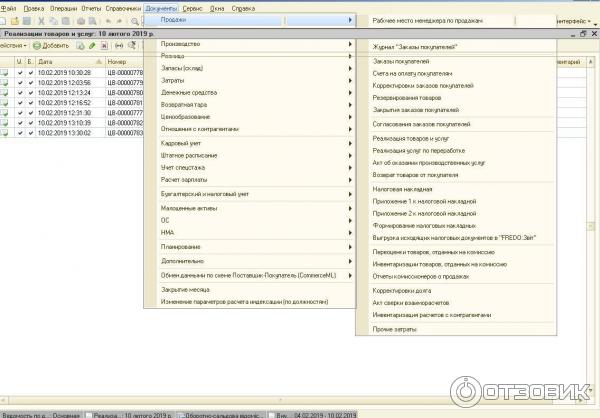Toggle Б. checkmark in row 13:30:02
This screenshot has width=600, height=418.
click(x=31, y=133)
